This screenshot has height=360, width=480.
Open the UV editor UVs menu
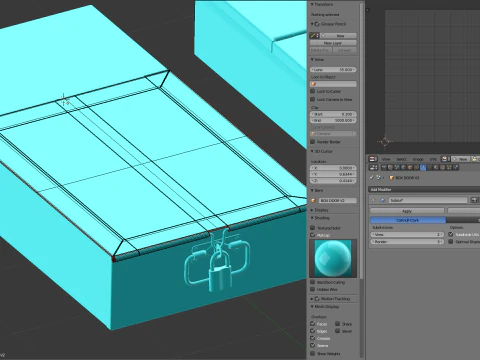433,159
